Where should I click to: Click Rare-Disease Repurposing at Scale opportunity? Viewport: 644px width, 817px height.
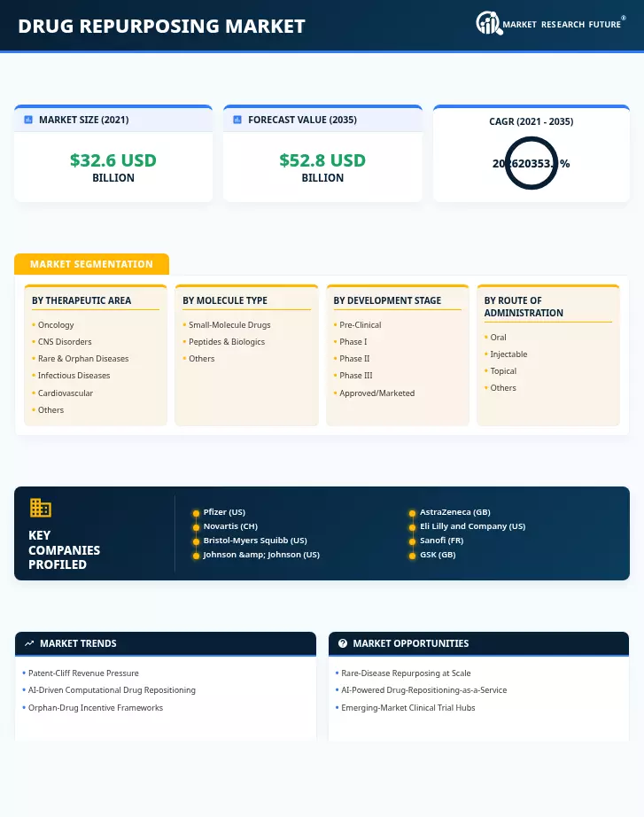pos(406,673)
